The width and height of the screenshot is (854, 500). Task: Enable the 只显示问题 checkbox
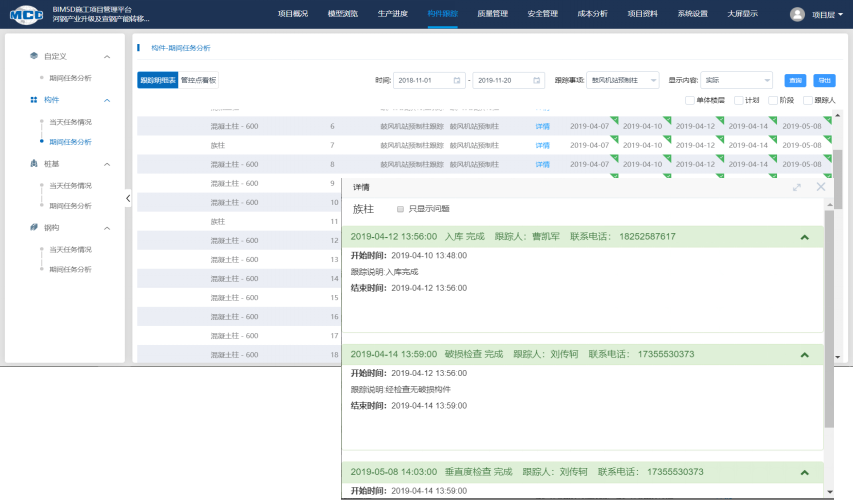point(401,209)
